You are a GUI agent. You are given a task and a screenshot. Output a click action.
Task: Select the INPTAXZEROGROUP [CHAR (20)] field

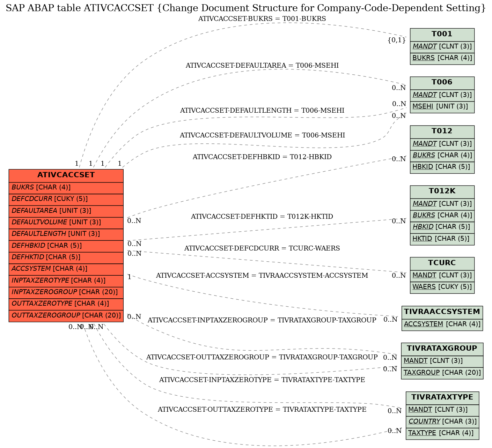(x=66, y=292)
